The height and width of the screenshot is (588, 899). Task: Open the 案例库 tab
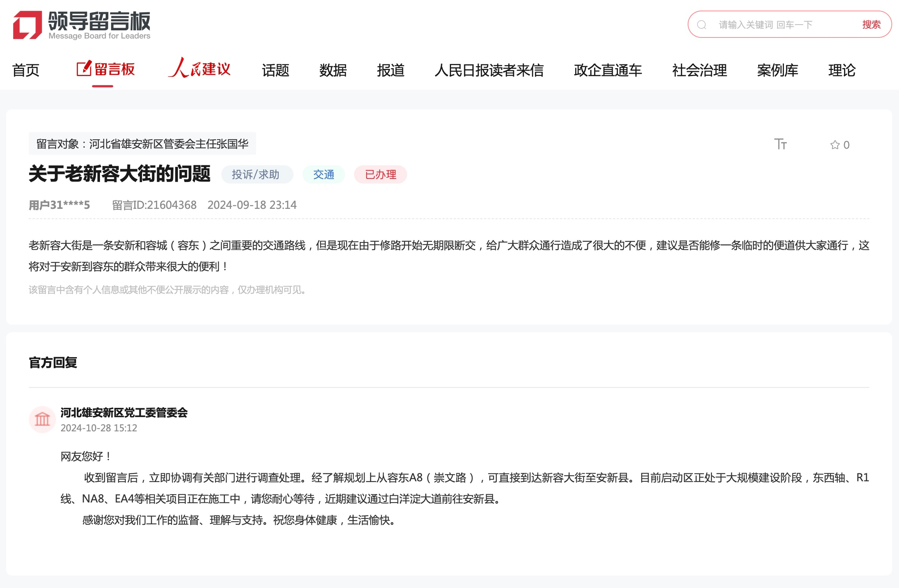[777, 70]
